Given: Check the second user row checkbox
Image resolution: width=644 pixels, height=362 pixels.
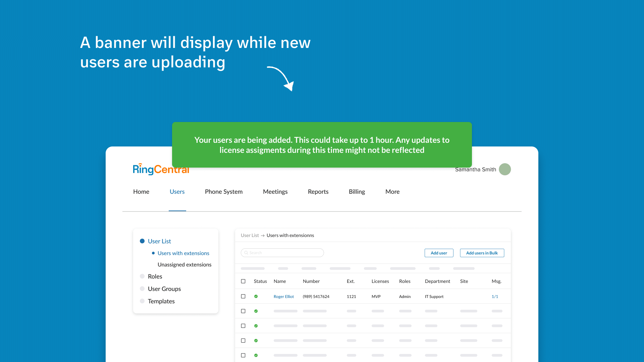Looking at the screenshot, I should (x=243, y=311).
